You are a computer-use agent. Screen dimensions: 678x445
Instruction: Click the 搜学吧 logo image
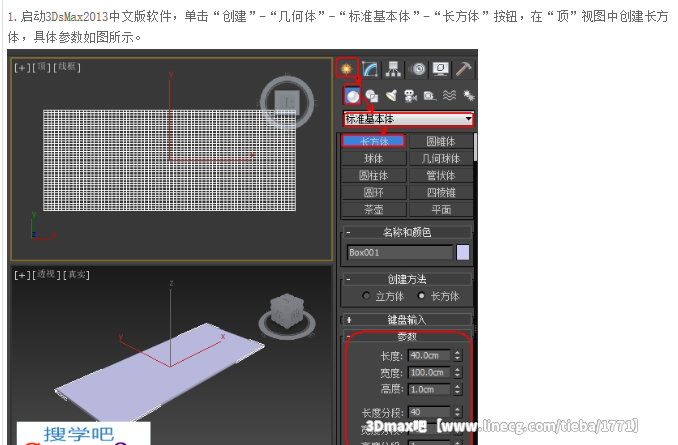[x=83, y=434]
